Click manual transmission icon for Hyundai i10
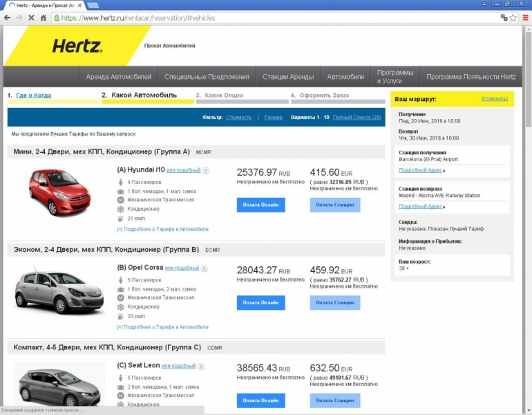This screenshot has height=415, width=532. pos(120,200)
